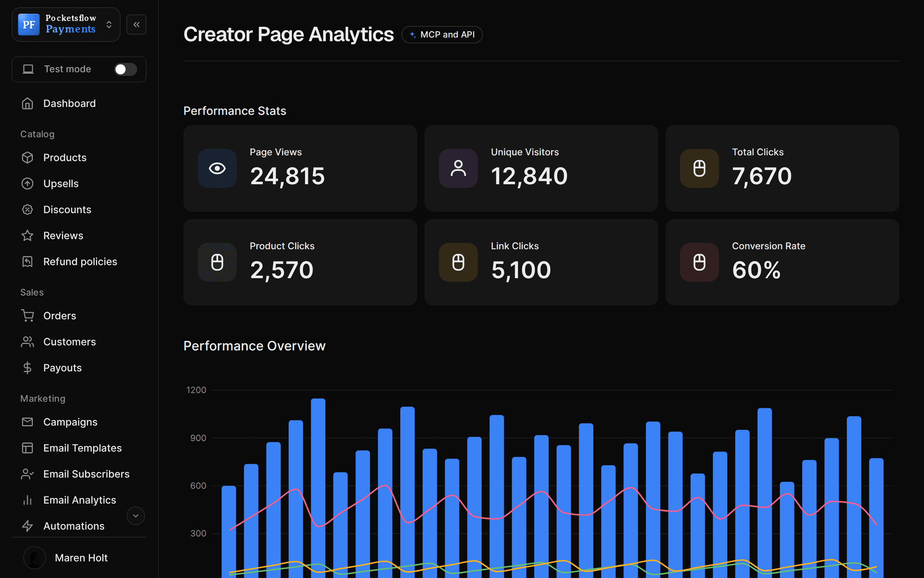
Task: Click the Performance Overview heading
Action: pos(254,346)
